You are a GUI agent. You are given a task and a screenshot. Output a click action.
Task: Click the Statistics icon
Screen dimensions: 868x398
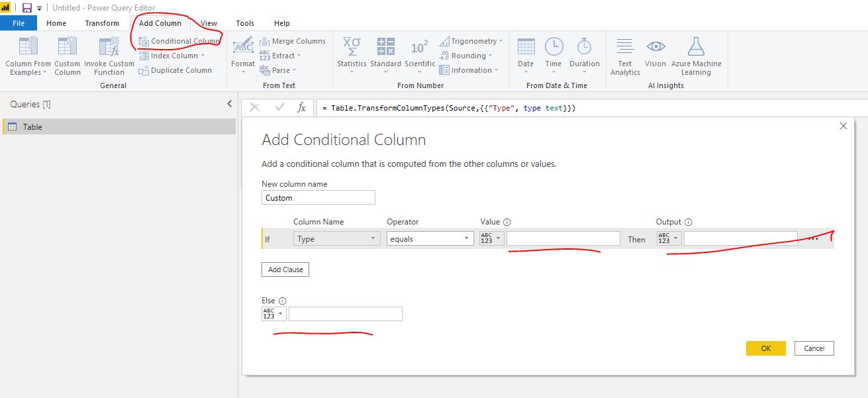coord(352,46)
